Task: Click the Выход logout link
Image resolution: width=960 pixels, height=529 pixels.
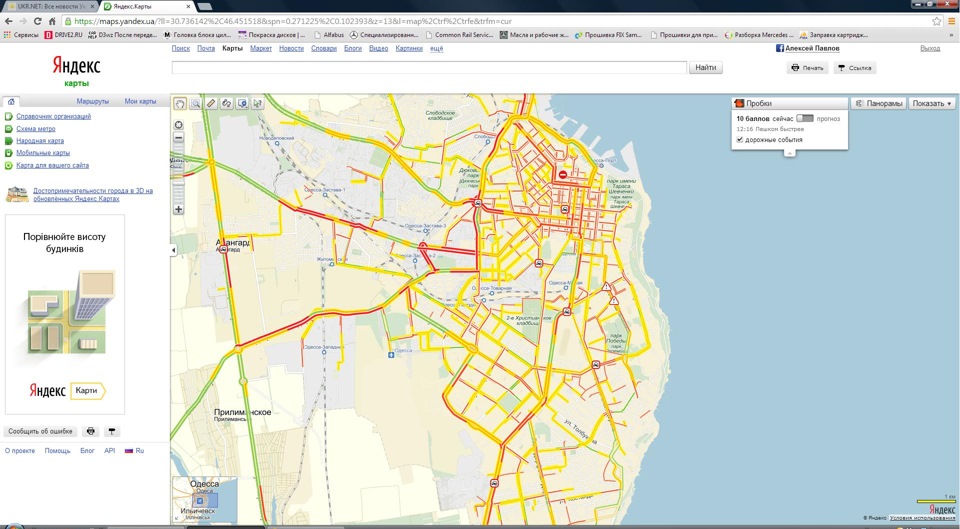Action: pos(929,48)
